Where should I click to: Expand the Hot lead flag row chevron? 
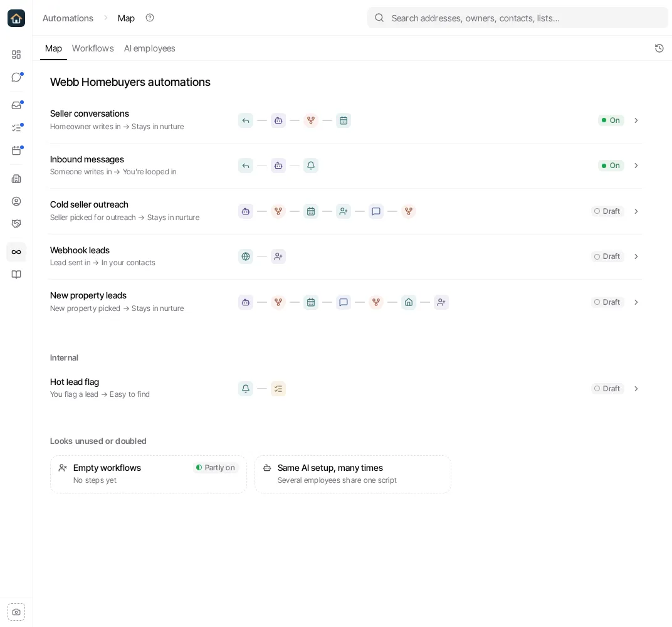636,389
